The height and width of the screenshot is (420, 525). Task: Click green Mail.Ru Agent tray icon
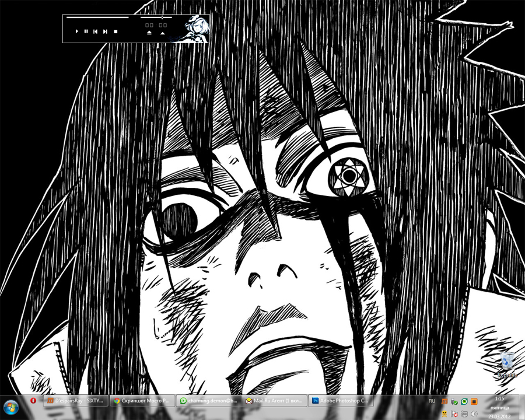pos(464,401)
